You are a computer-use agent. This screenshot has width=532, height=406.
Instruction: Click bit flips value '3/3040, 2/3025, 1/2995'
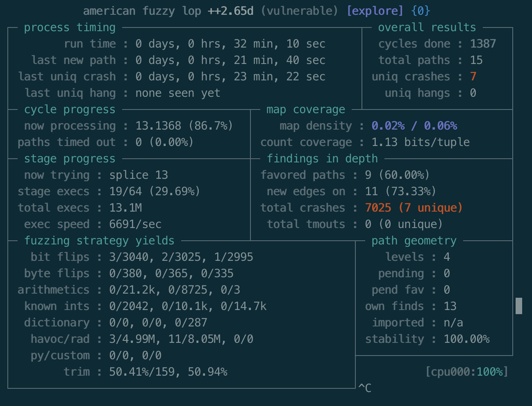tap(181, 257)
